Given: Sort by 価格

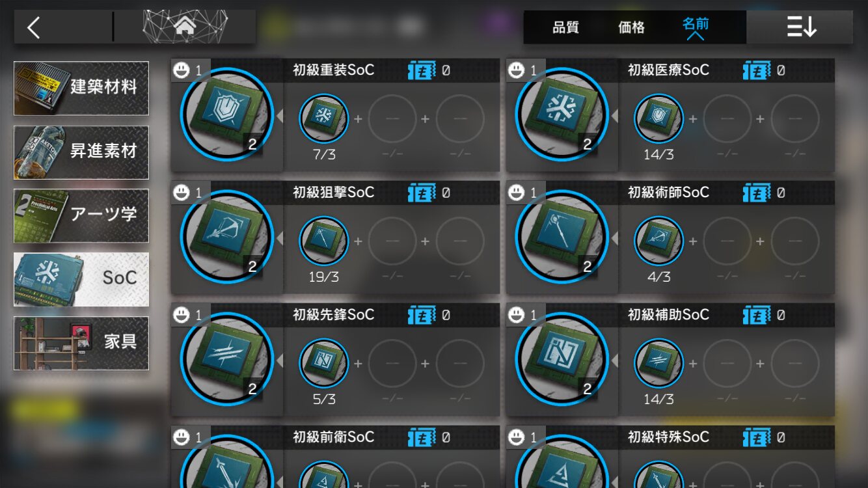Looking at the screenshot, I should pos(631,27).
